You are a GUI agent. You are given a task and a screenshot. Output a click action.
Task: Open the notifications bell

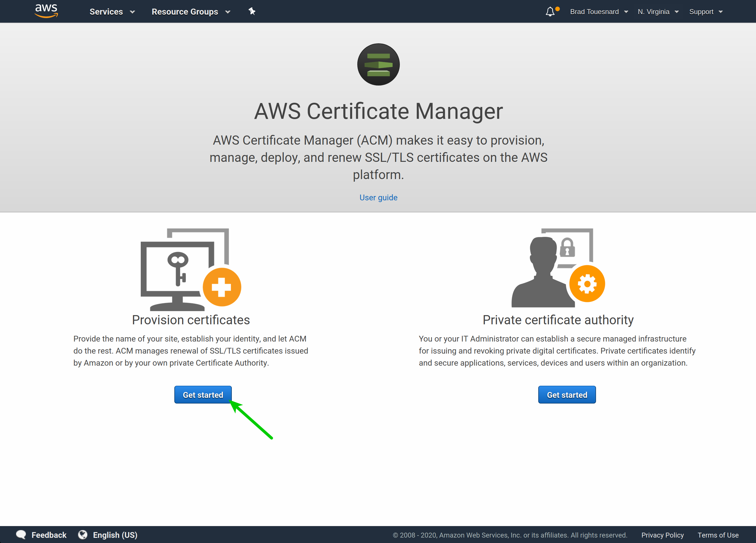point(550,12)
